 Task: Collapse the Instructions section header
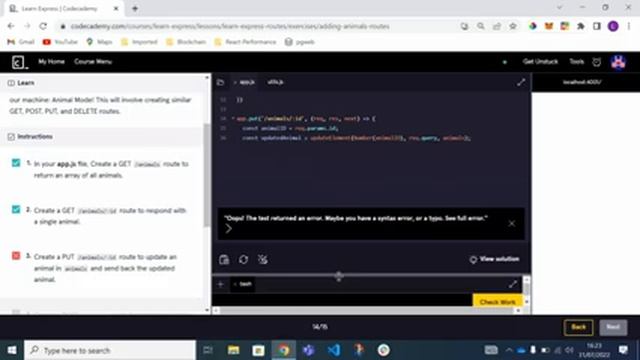[102, 137]
